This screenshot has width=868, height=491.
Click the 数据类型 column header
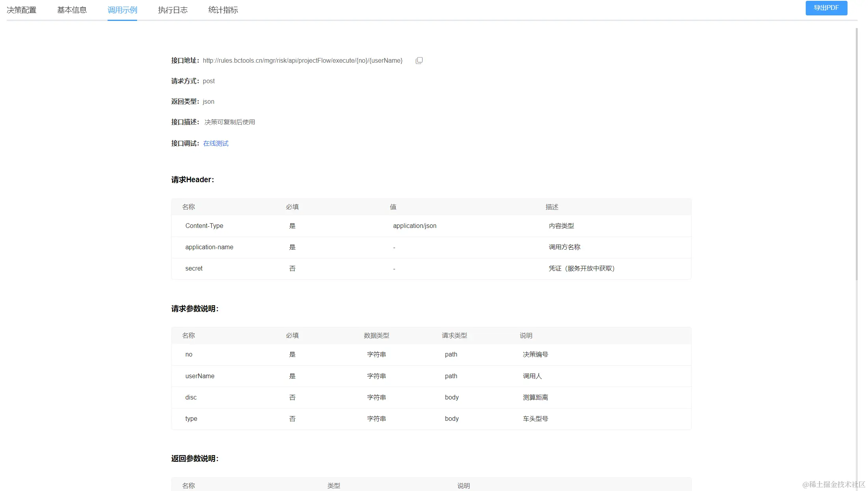coord(376,335)
